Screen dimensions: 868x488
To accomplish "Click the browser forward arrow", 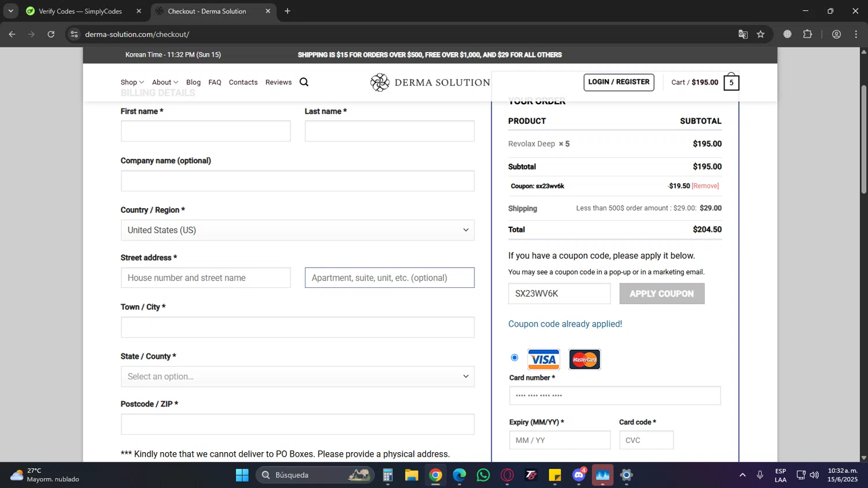I will 31,34.
